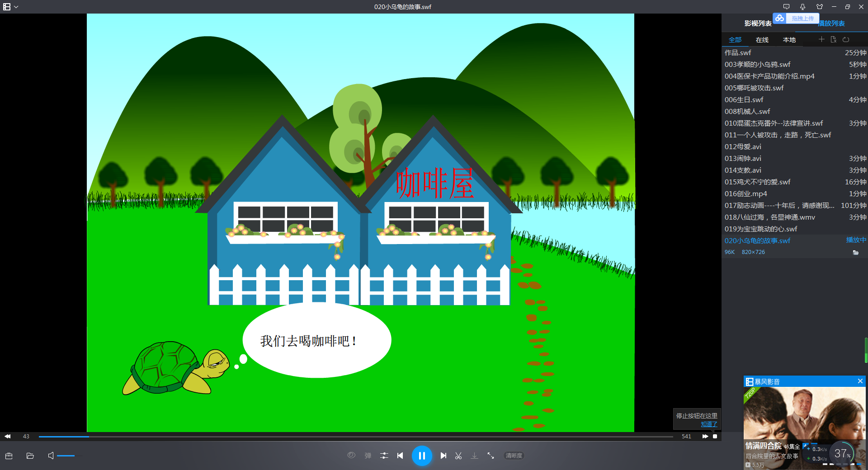This screenshot has width=868, height=470.
Task: Open file location folder icon for 020小乌龟的故事
Action: point(855,253)
